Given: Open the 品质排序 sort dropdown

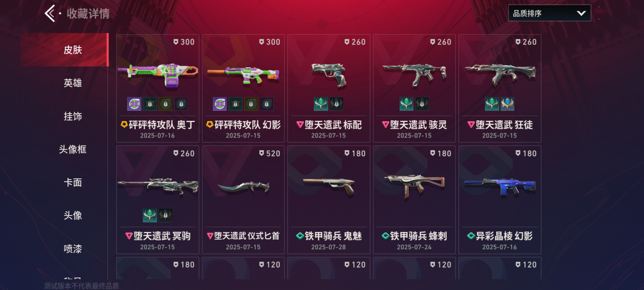Looking at the screenshot, I should tap(550, 13).
